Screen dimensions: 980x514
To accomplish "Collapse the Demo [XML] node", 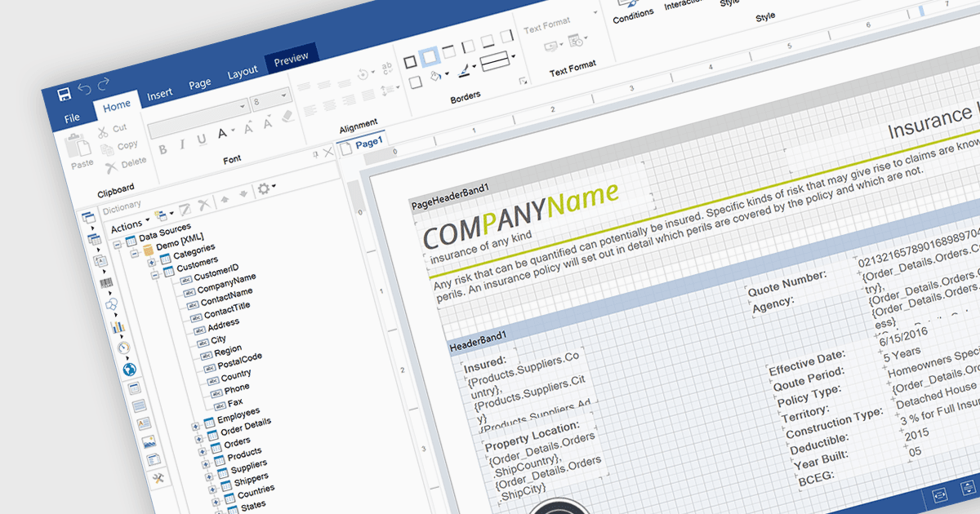I will tap(135, 252).
